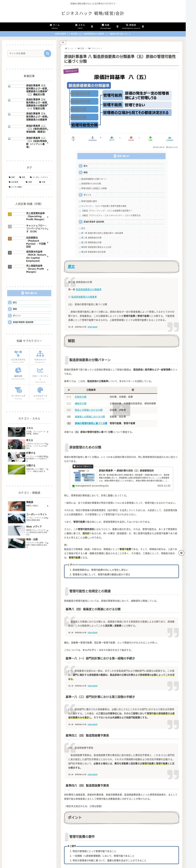The height and width of the screenshot is (868, 196).
Task: Click the scroll-to-top arrow button
Action: [181, 553]
